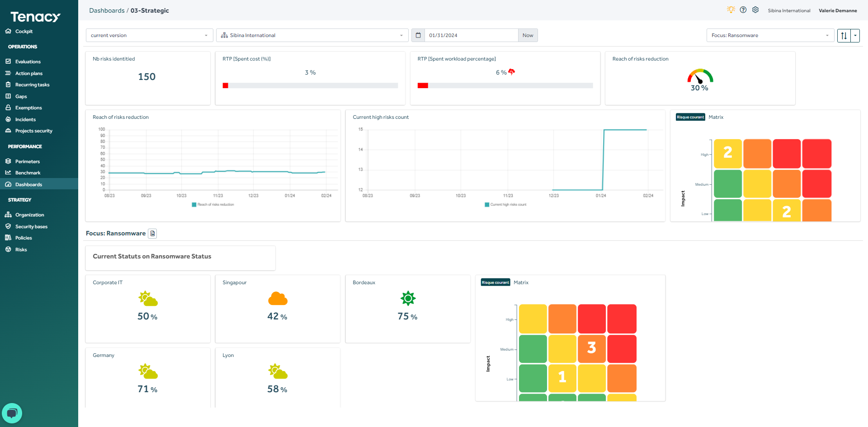Click the Organization hierarchy icon
Image resolution: width=868 pixels, height=427 pixels.
tap(8, 215)
